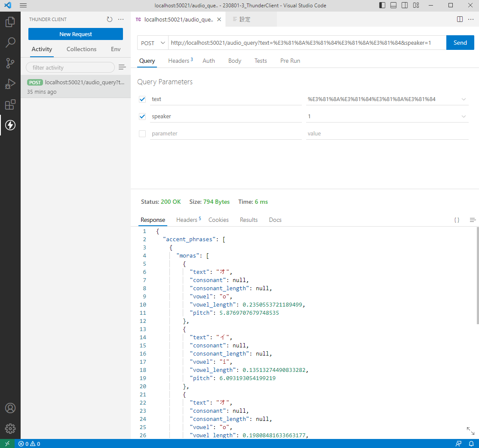
Task: Switch to the Pre Run tab
Action: (290, 61)
